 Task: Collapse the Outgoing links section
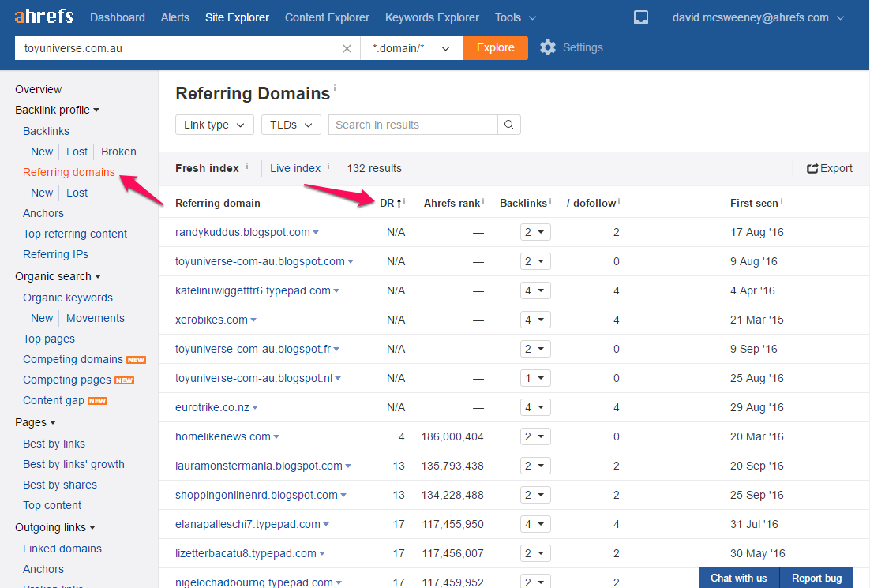(x=55, y=527)
